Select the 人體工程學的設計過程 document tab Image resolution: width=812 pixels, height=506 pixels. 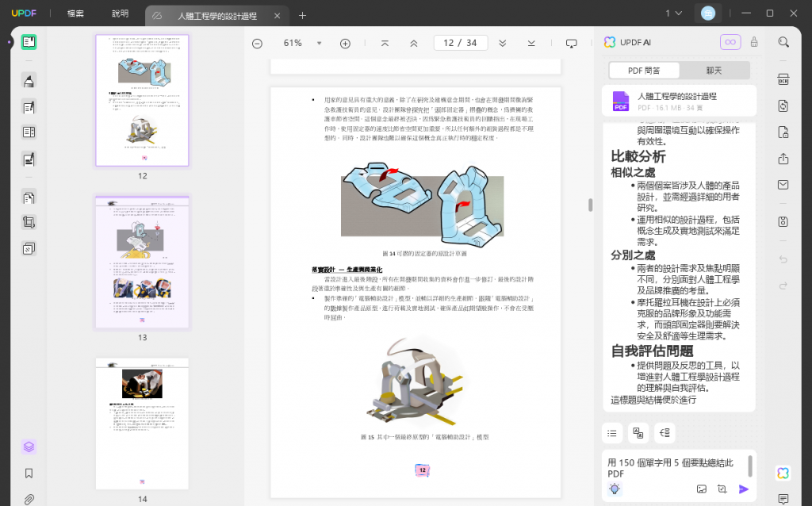pyautogui.click(x=217, y=16)
